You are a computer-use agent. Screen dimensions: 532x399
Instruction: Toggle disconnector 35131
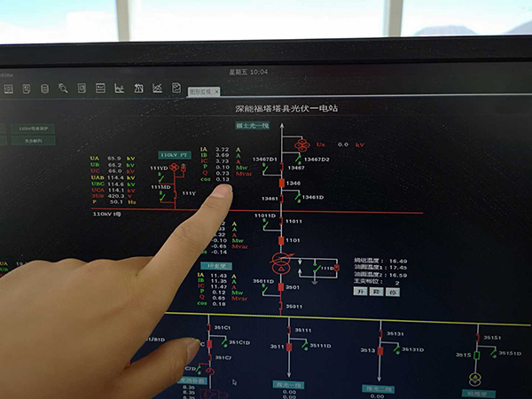tap(380, 334)
